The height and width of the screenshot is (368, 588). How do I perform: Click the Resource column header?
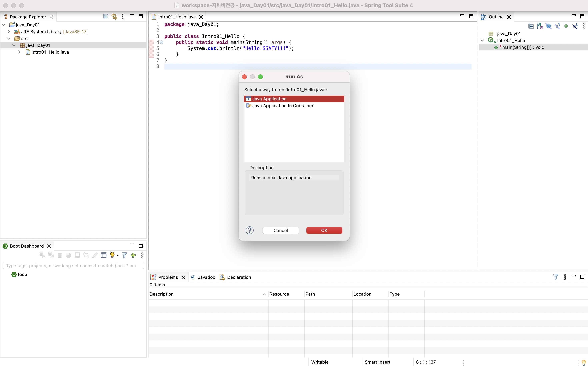286,294
